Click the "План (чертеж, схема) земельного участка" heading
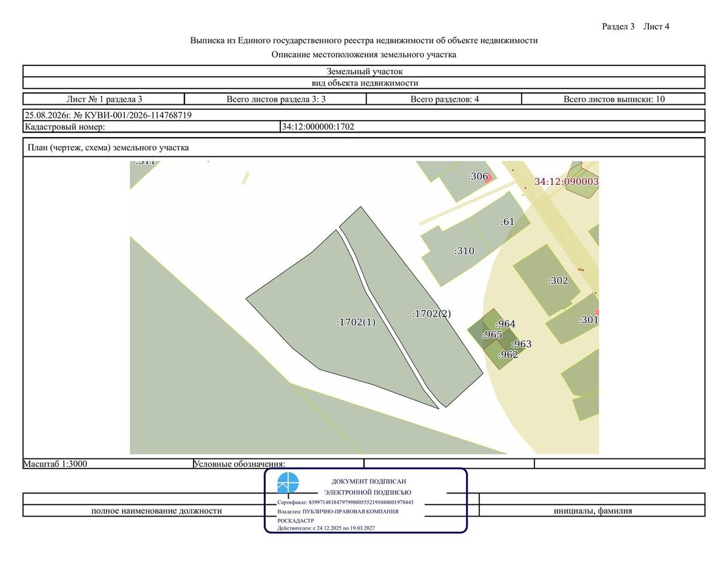The image size is (728, 562). [107, 147]
